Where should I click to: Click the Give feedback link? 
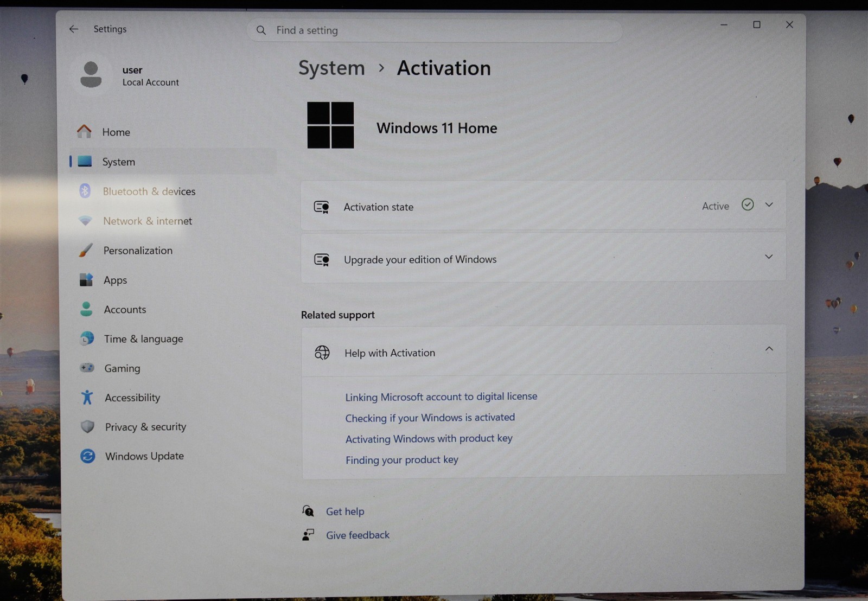pyautogui.click(x=358, y=535)
